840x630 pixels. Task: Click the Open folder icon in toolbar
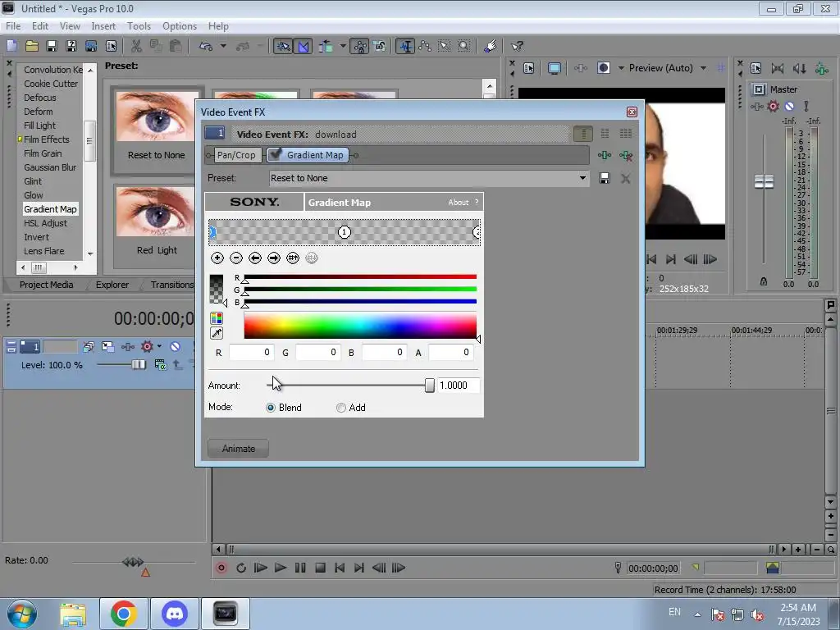click(32, 46)
